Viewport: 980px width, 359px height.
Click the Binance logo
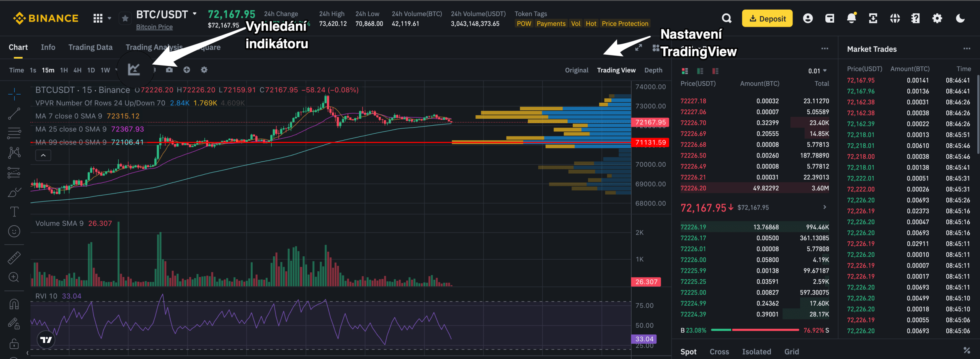[46, 18]
